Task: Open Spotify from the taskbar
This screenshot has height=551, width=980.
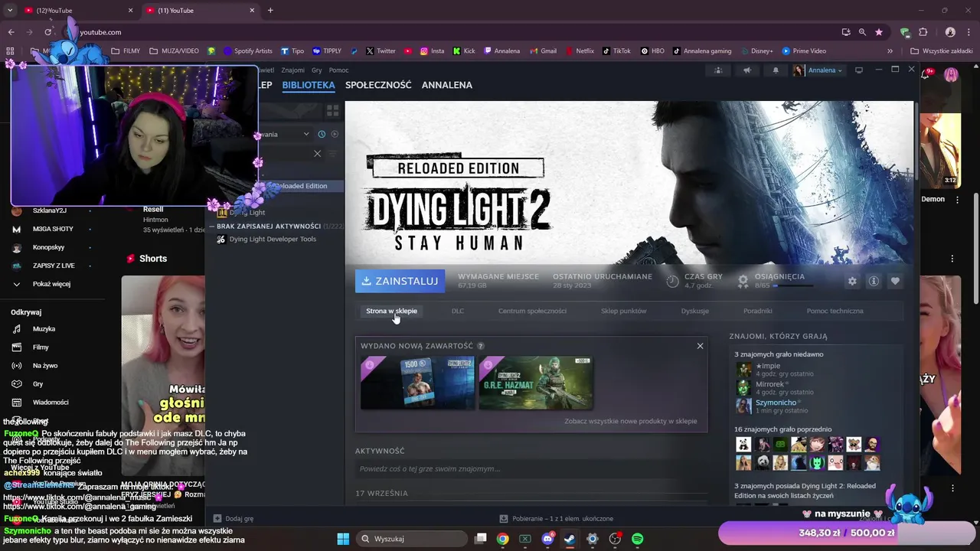Action: [x=637, y=539]
